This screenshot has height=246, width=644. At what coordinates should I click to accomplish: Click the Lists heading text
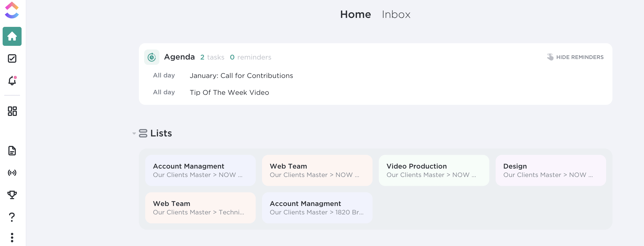(x=161, y=133)
